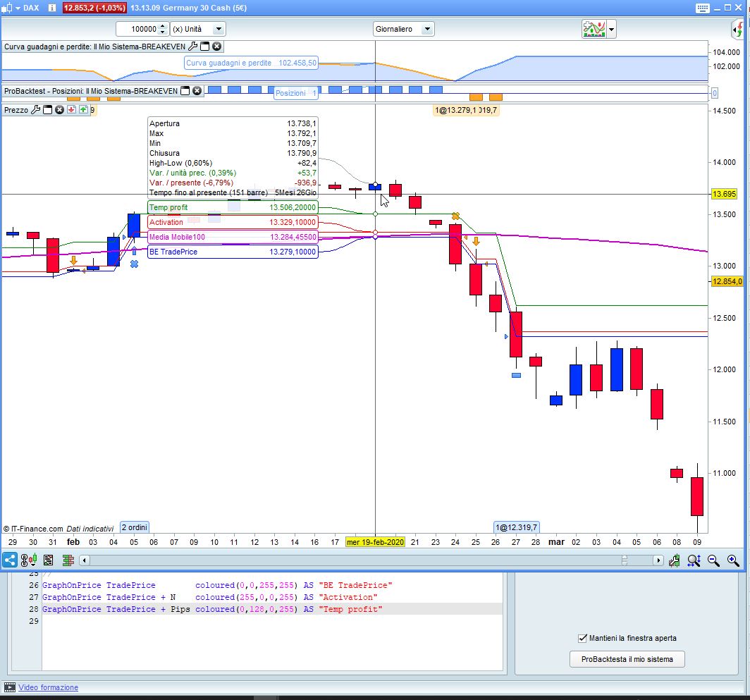Decrease the quantity with the down stepper
750x700 pixels.
click(163, 32)
